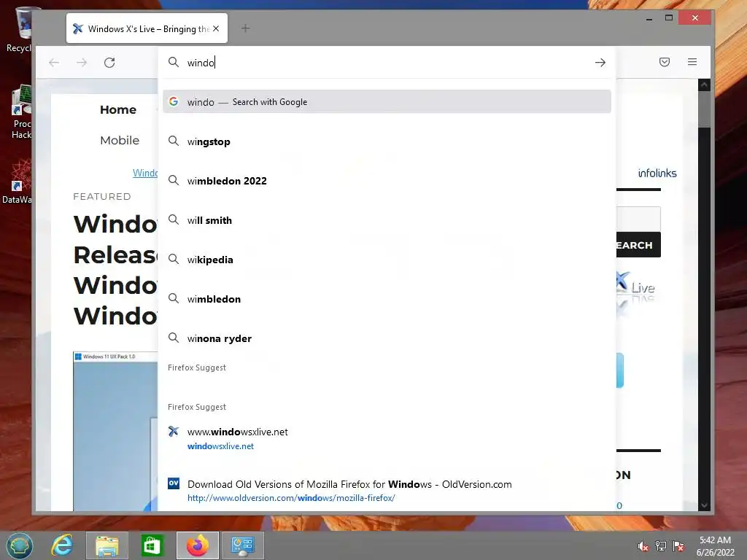Open www.windowsxlive.net history suggestion
747x560 pixels.
[387, 438]
